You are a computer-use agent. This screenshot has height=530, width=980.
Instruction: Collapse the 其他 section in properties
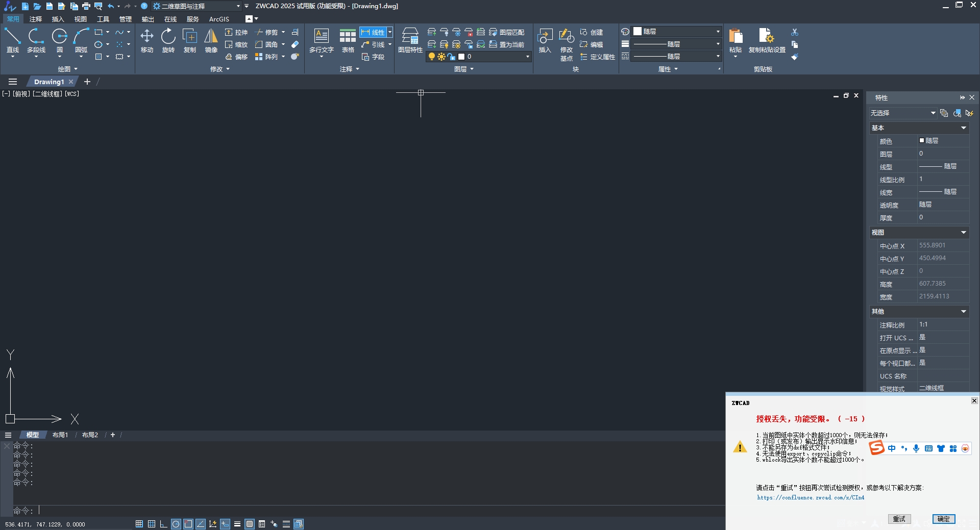(964, 312)
